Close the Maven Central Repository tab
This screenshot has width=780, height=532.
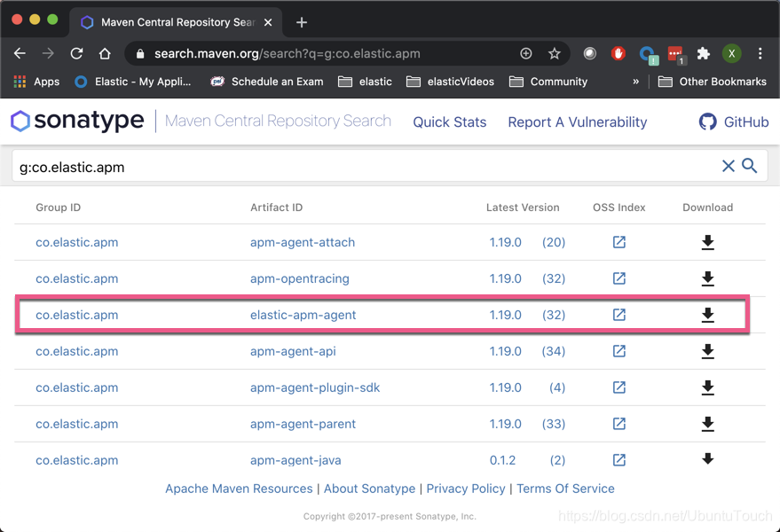268,22
